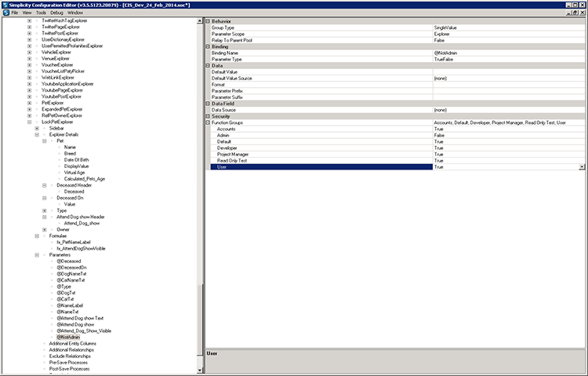Screen dimensions: 588x376
Task: Select the @Deceased parameter
Action: (x=69, y=261)
